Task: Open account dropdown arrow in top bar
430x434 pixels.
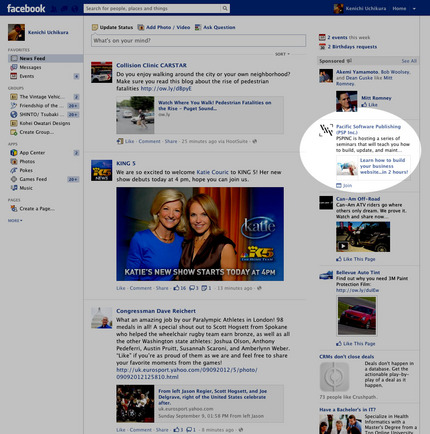Action: 414,9
